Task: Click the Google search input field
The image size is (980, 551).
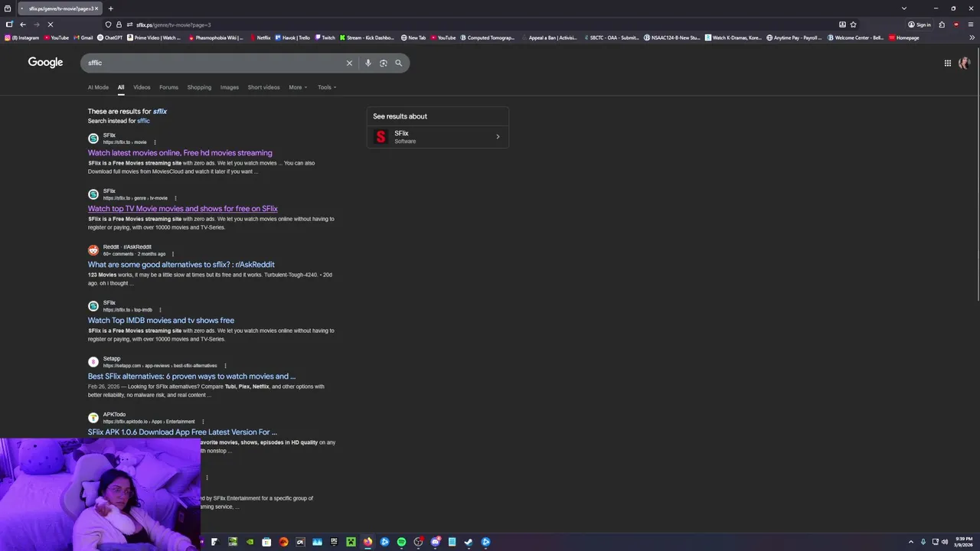Action: click(214, 63)
